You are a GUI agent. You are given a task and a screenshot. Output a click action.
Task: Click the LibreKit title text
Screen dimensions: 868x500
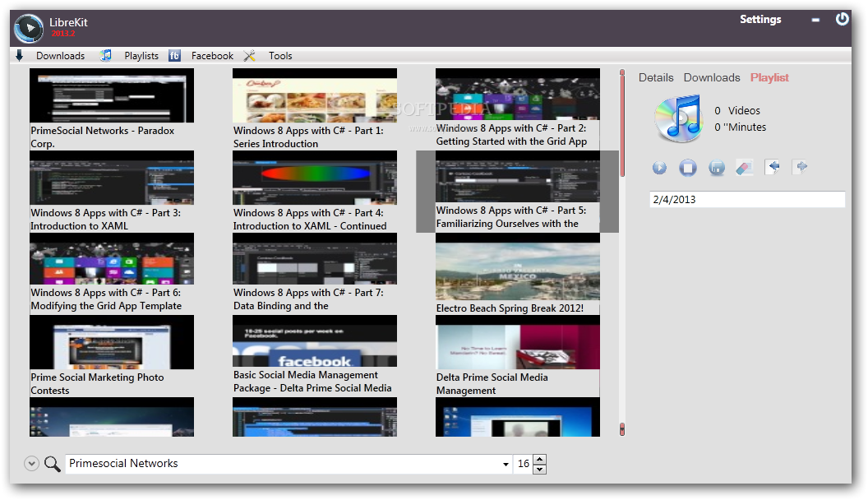(69, 23)
